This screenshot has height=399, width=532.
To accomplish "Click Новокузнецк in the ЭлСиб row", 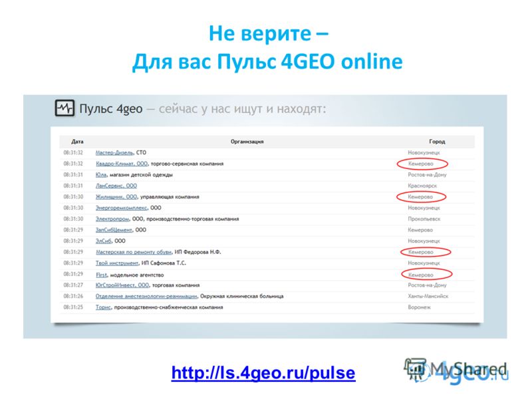I will pos(424,241).
